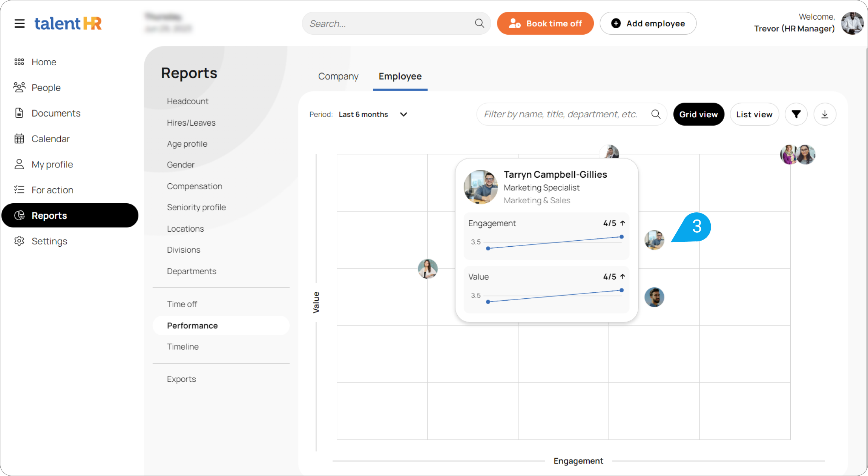The width and height of the screenshot is (868, 476).
Task: Click the top search magnifier icon
Action: (479, 23)
